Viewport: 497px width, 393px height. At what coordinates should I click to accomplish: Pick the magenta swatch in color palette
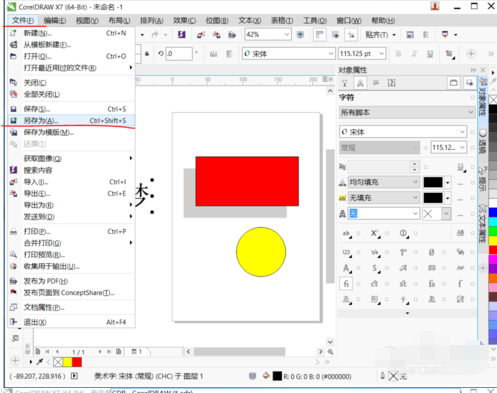pos(493,259)
